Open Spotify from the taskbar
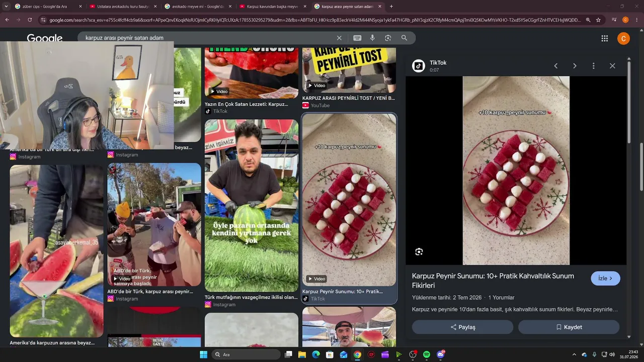 pos(427,354)
